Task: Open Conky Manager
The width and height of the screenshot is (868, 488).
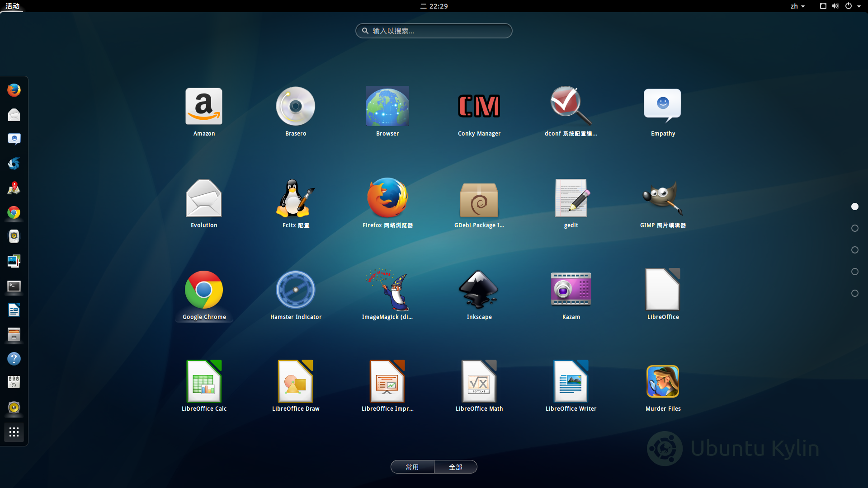Action: tap(479, 106)
